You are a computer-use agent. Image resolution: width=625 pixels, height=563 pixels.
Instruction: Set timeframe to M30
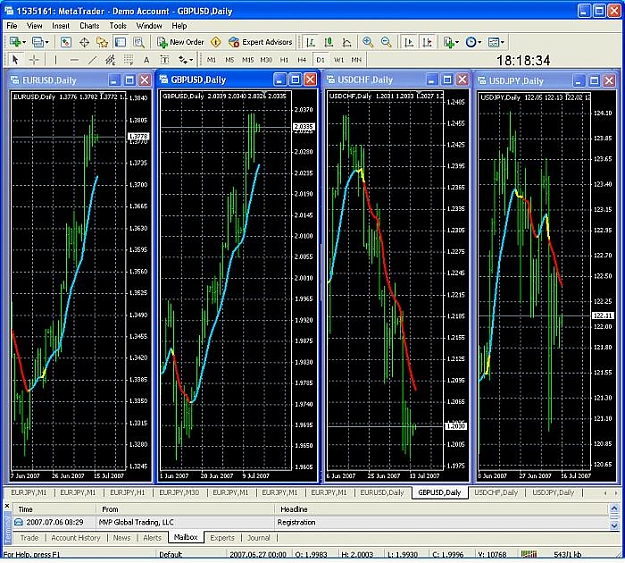point(266,60)
